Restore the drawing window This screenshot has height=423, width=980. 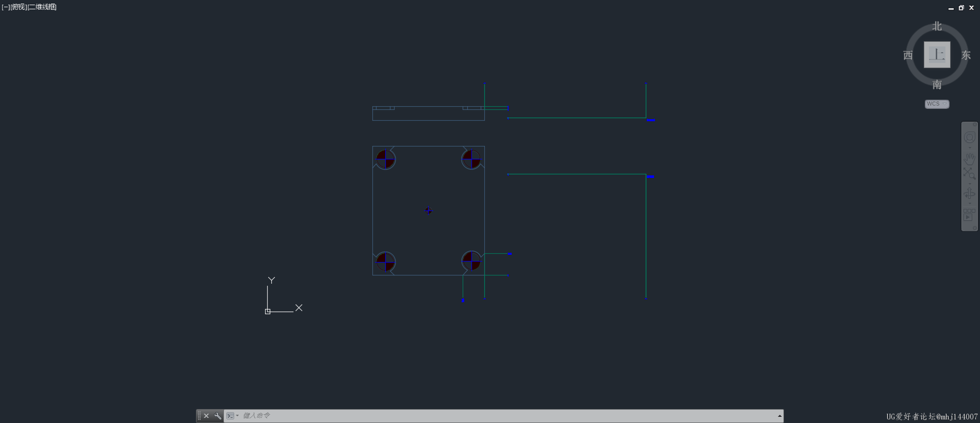(961, 8)
